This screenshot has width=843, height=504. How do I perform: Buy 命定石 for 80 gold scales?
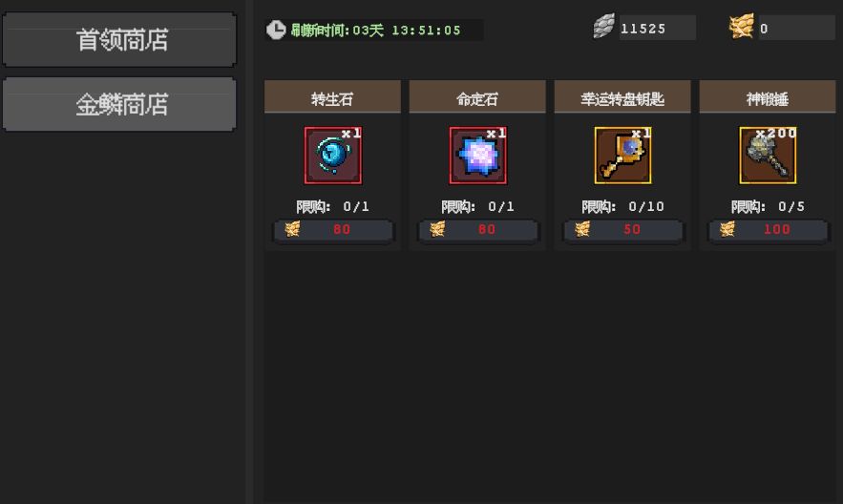(x=478, y=230)
